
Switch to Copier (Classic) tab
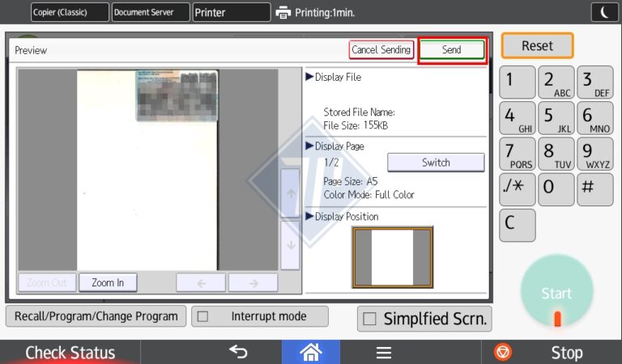pos(69,12)
